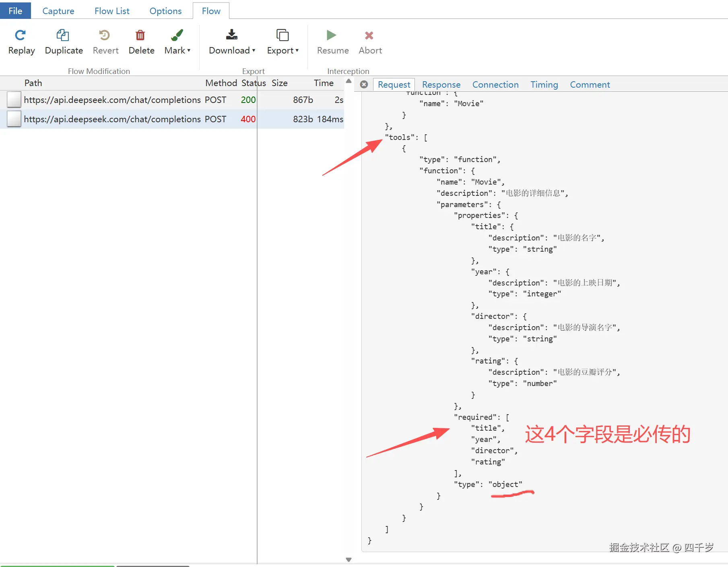Click the icon of the 400 flow
Viewport: 728px width, 567px height.
[14, 119]
